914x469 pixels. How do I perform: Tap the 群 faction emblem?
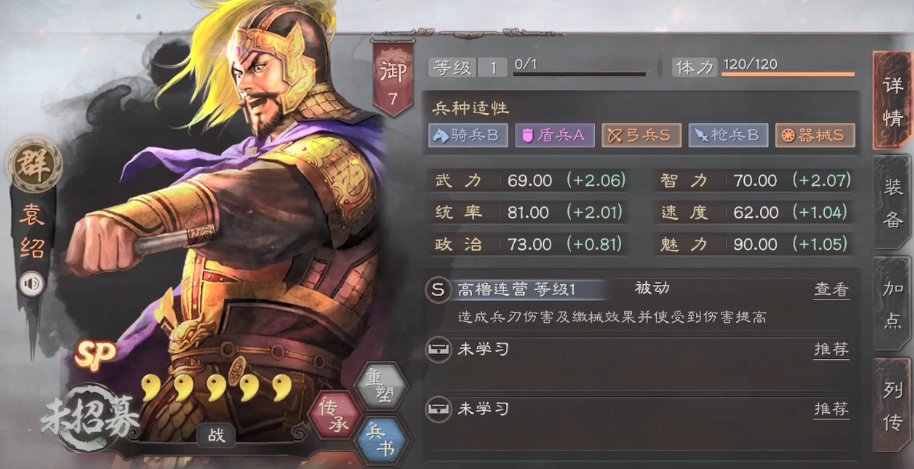coord(34,164)
